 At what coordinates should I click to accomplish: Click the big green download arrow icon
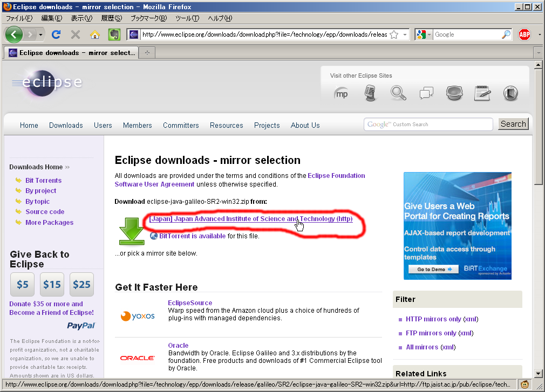(x=131, y=231)
